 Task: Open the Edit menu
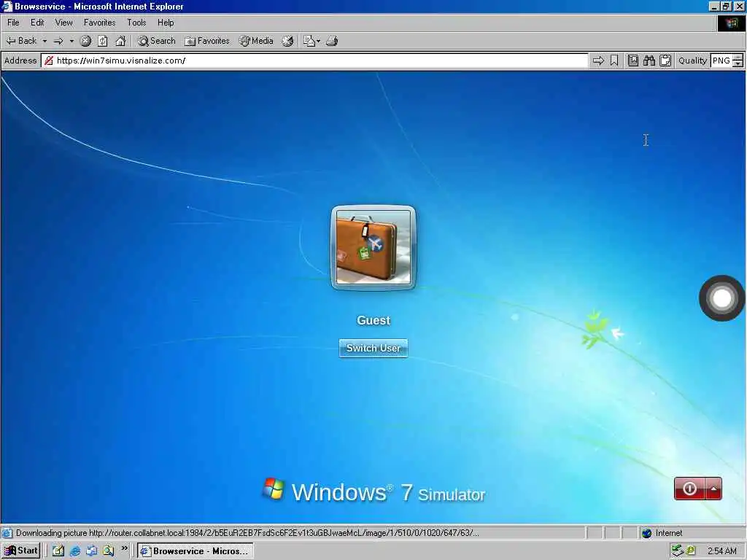tap(37, 23)
